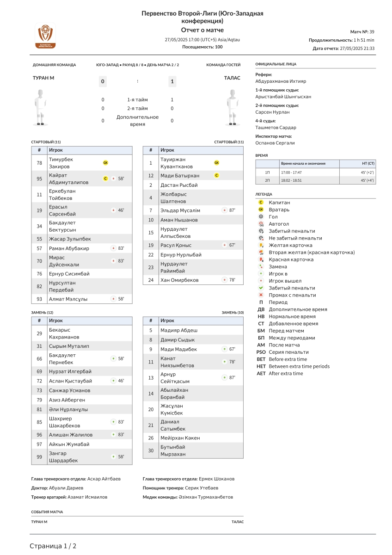Click goalkeeper badge next to Тимурбек Закиров
392x555 pixels.
(105, 163)
